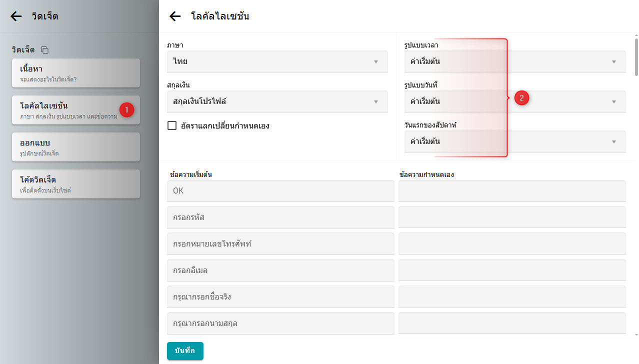
Task: Open the รูปแบบเวลา dropdown
Action: click(x=514, y=61)
